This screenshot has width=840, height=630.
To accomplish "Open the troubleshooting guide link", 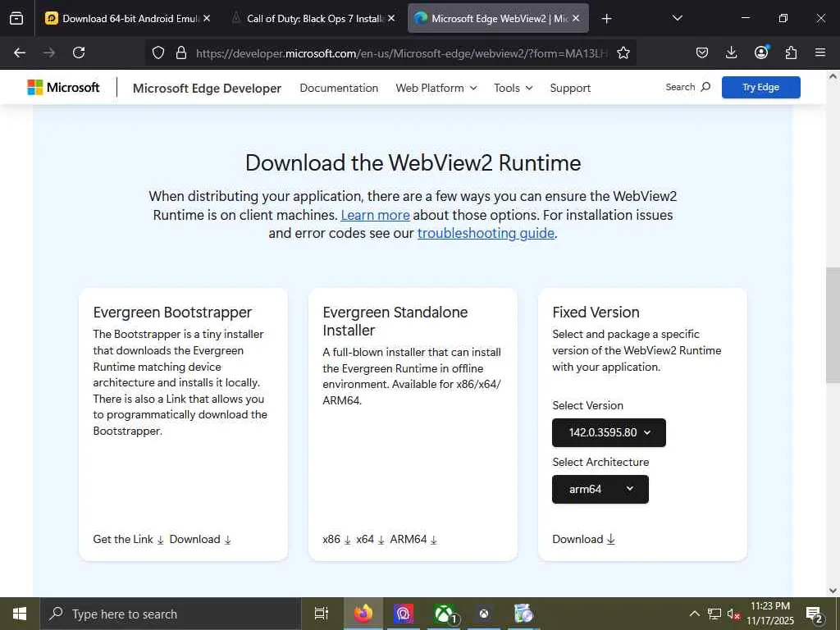I will pyautogui.click(x=486, y=233).
